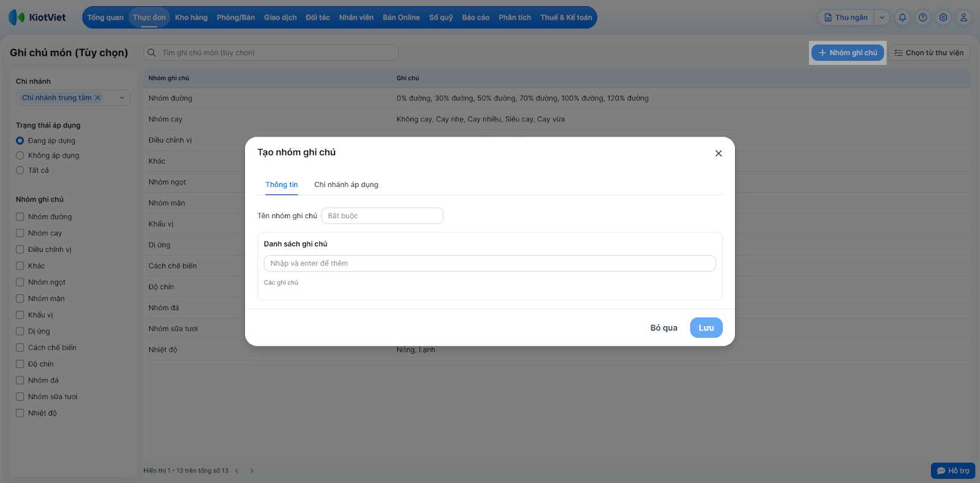Screen dimensions: 980x483
Task: Click the KiotViet logo
Action: coord(37,17)
